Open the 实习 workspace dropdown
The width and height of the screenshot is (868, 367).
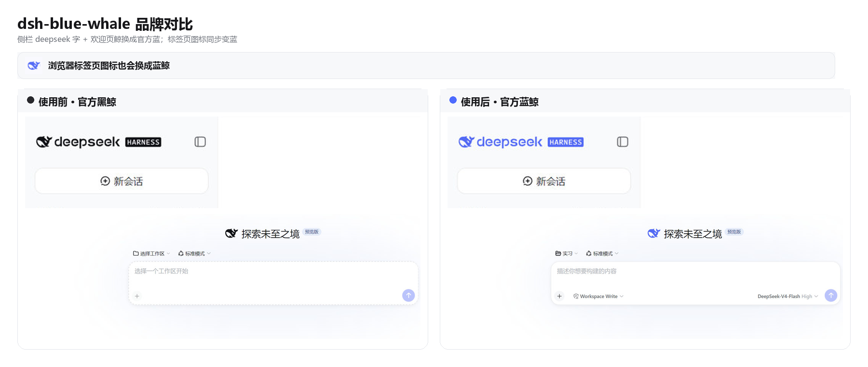(566, 253)
